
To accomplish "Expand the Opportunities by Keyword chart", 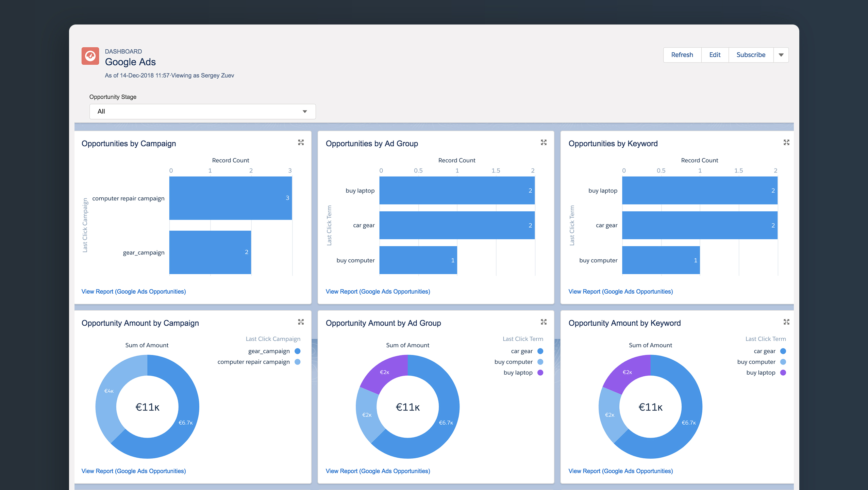I will [x=786, y=143].
